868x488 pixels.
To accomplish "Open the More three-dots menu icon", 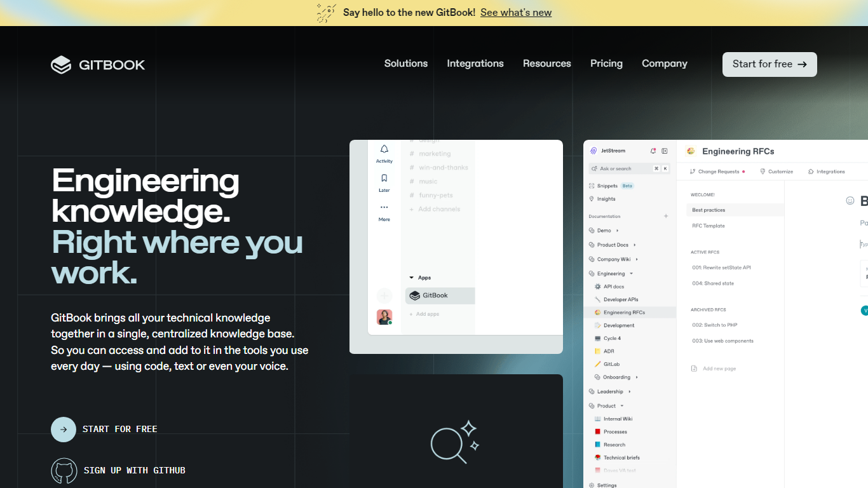I will point(384,207).
